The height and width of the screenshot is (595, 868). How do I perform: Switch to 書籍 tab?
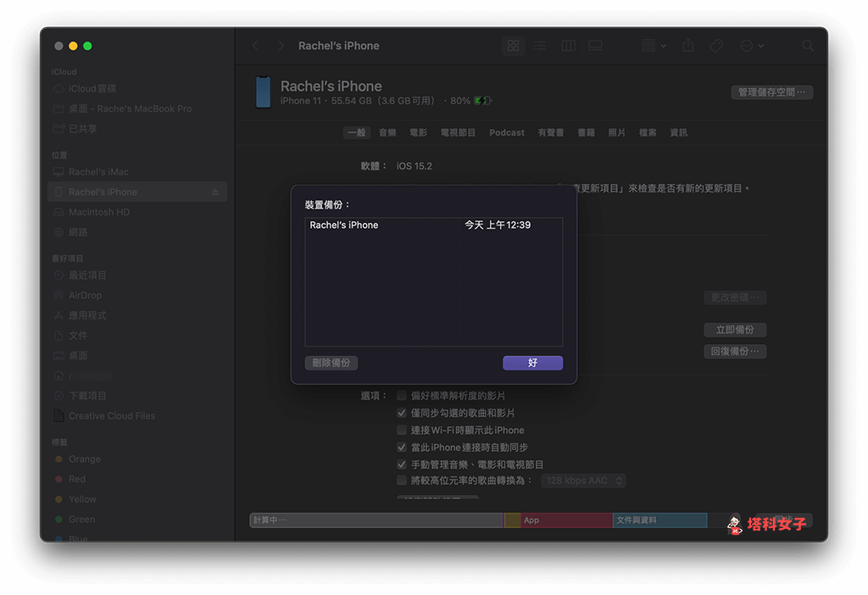587,133
